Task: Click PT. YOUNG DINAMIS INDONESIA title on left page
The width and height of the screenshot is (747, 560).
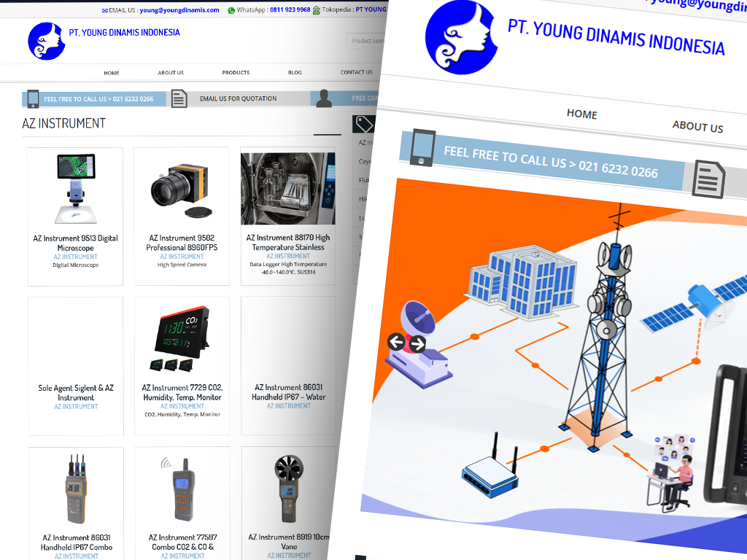Action: (x=124, y=32)
